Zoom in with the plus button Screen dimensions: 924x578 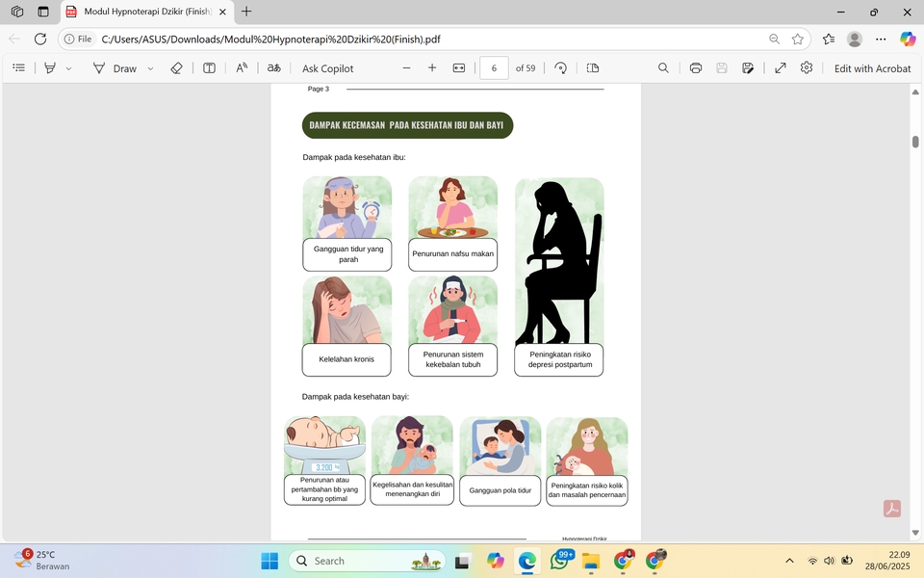pyautogui.click(x=432, y=67)
